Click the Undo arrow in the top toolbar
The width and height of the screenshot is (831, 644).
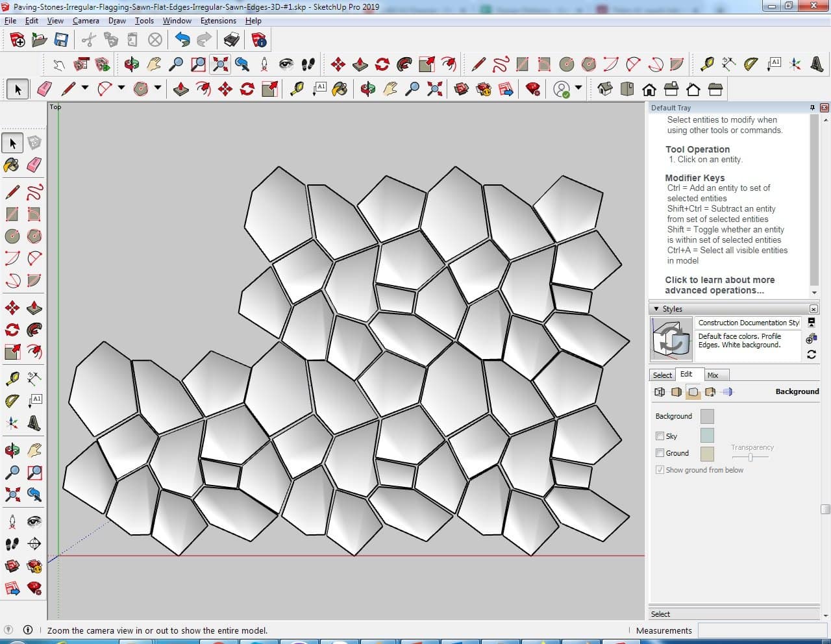[182, 40]
